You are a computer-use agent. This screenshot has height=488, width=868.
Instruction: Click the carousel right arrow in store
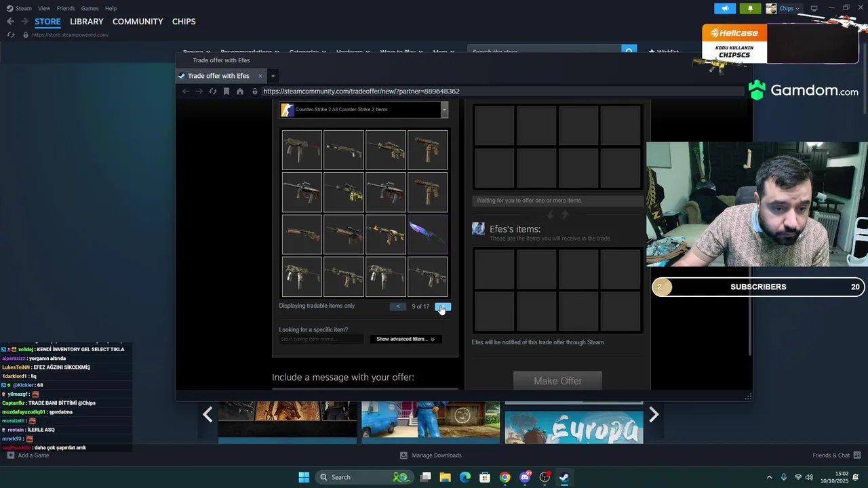click(654, 414)
